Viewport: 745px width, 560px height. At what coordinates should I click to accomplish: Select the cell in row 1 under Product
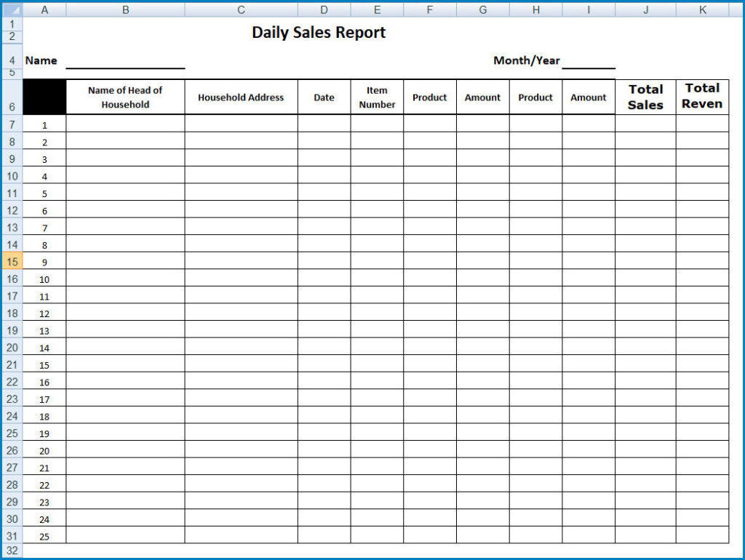429,124
